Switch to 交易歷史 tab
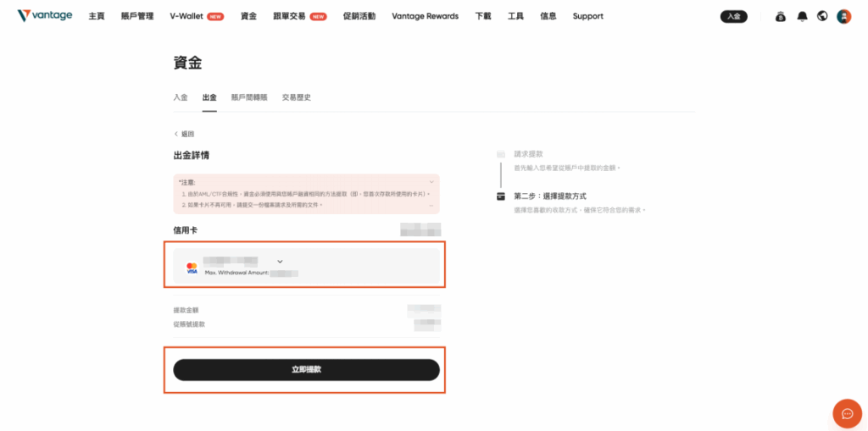Image resolution: width=868 pixels, height=431 pixels. pos(296,97)
